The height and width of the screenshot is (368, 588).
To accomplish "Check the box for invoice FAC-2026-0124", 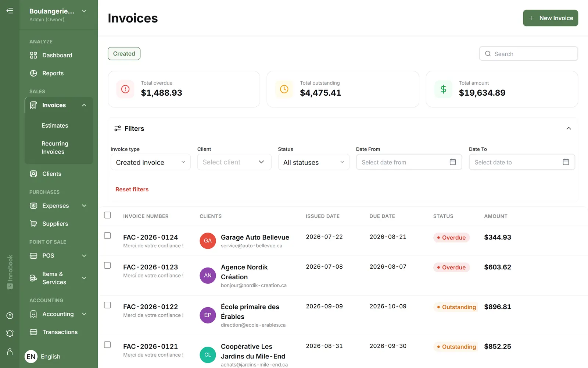I will pyautogui.click(x=107, y=236).
